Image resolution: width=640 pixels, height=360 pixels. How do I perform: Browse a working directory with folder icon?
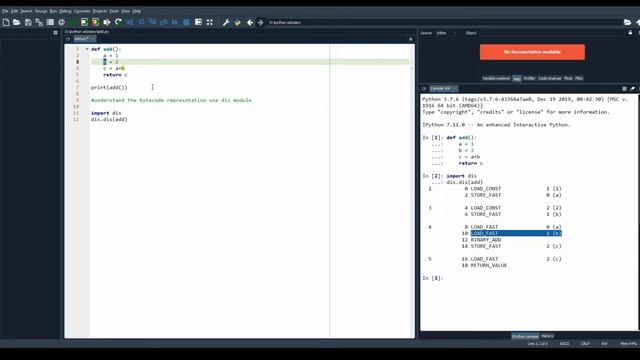point(628,22)
